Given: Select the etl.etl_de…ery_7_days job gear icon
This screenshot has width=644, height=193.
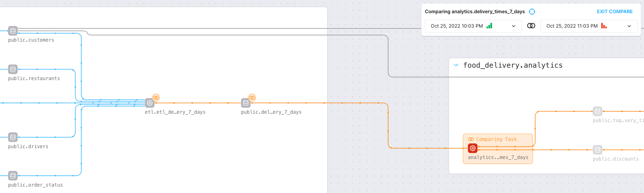Looking at the screenshot, I should click(150, 103).
